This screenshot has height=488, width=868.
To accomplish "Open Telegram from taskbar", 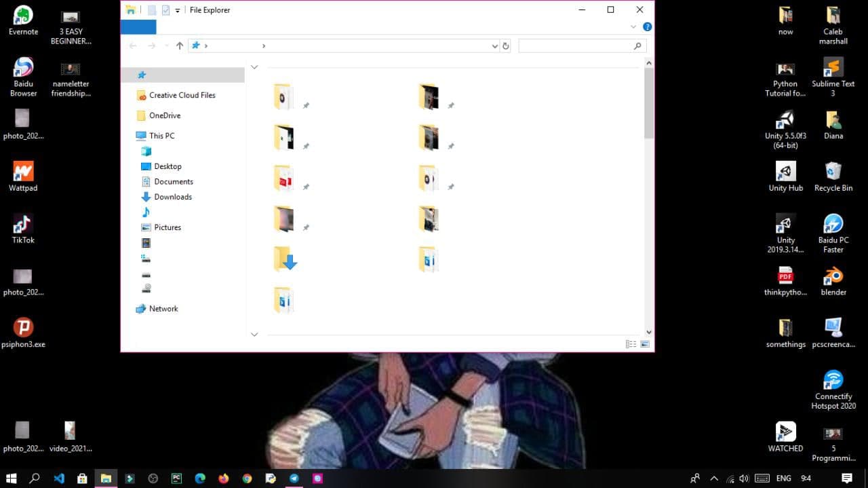I will (x=294, y=478).
